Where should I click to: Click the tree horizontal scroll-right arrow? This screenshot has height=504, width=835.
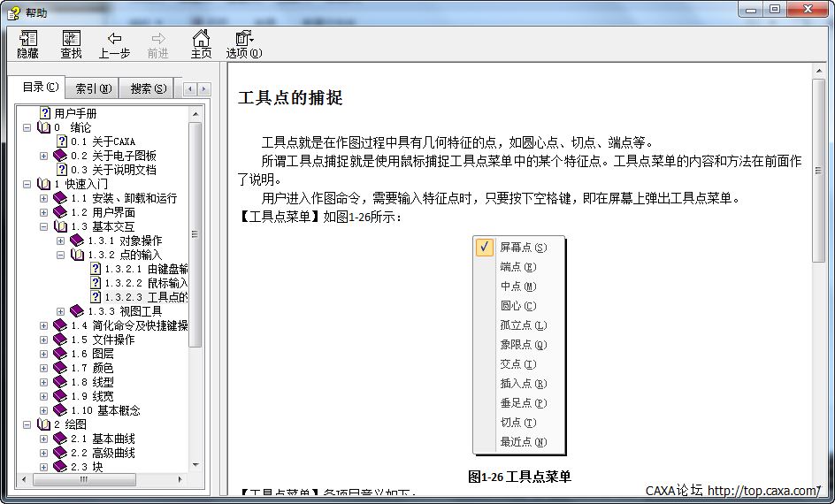point(180,479)
